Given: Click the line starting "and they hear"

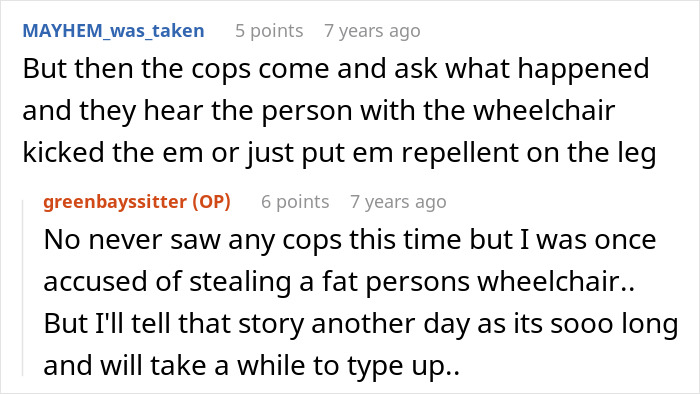Looking at the screenshot, I should pos(319,111).
